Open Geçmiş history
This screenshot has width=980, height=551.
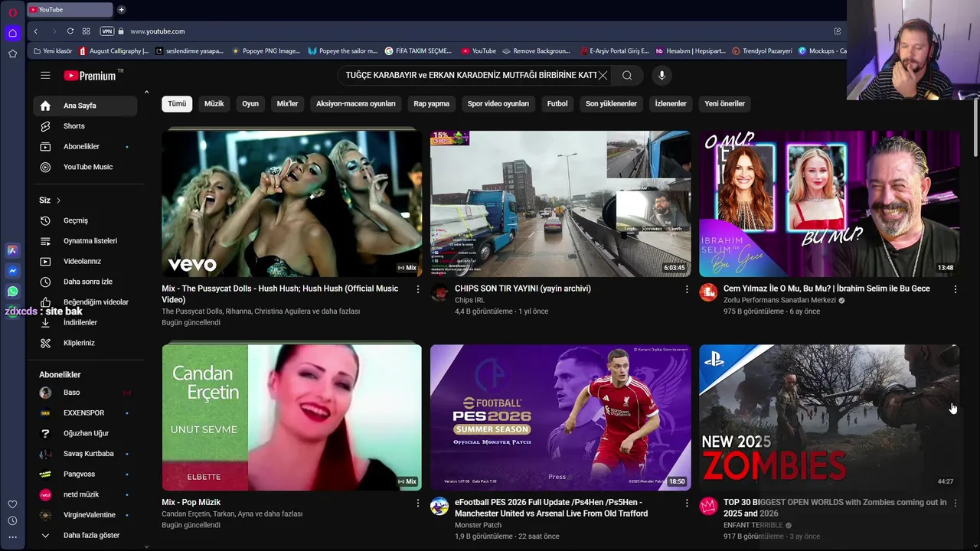point(85,220)
